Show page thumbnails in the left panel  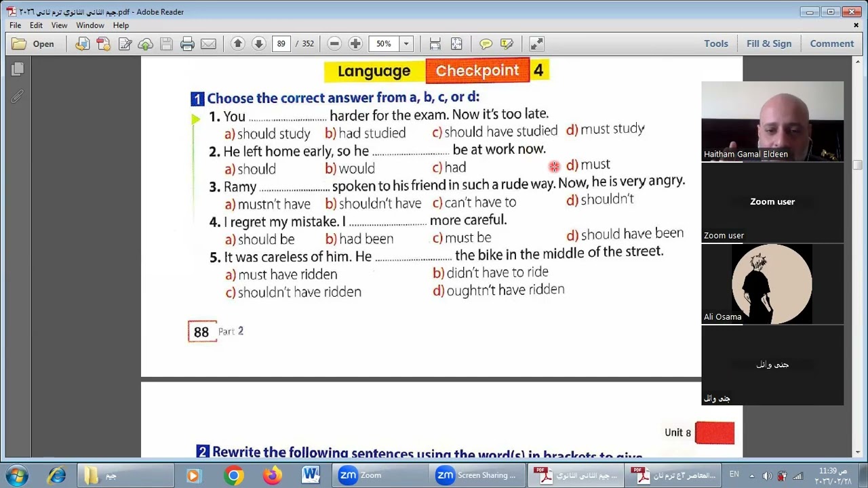18,68
